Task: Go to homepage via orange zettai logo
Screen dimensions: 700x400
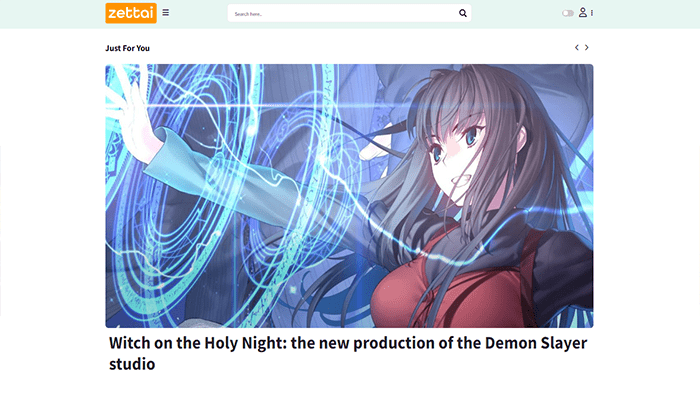Action: point(131,13)
